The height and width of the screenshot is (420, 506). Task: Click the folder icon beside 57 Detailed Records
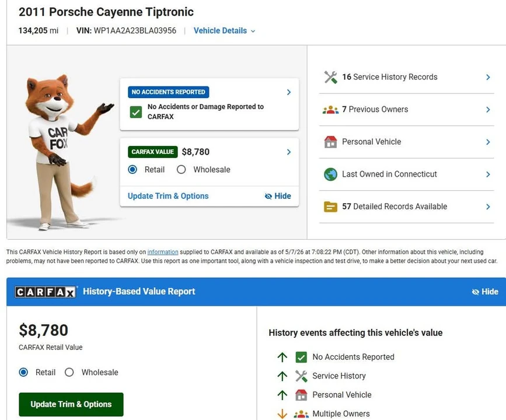[x=330, y=206]
